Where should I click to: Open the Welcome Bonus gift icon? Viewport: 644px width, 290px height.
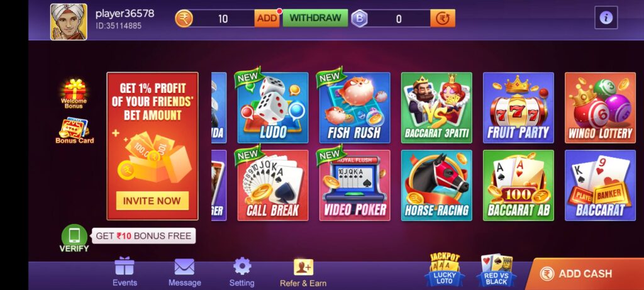point(74,94)
